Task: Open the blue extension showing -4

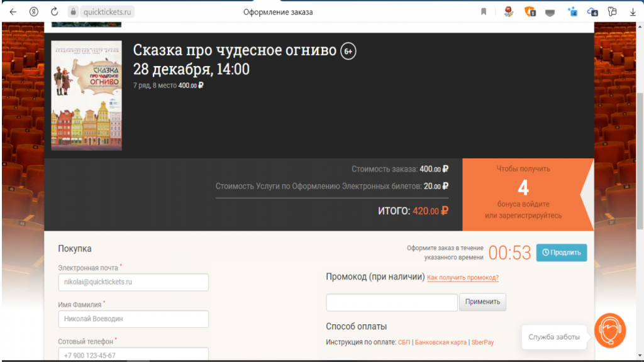Action: 573,12
